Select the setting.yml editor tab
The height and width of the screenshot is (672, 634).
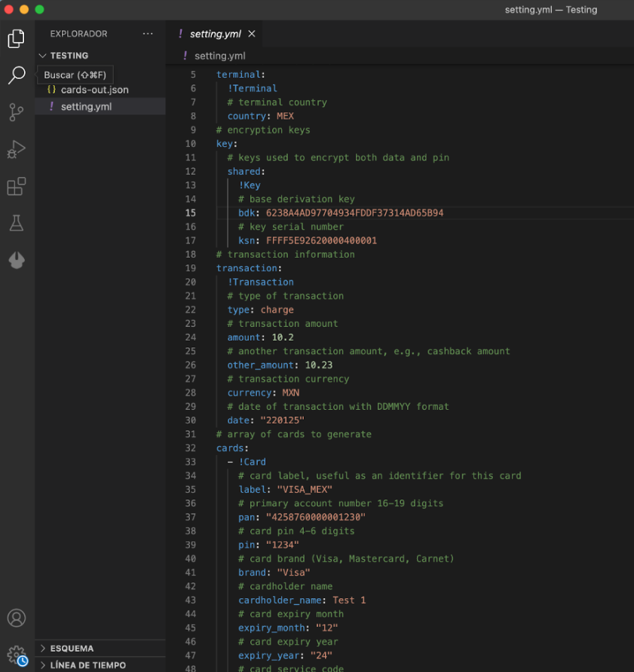click(215, 34)
